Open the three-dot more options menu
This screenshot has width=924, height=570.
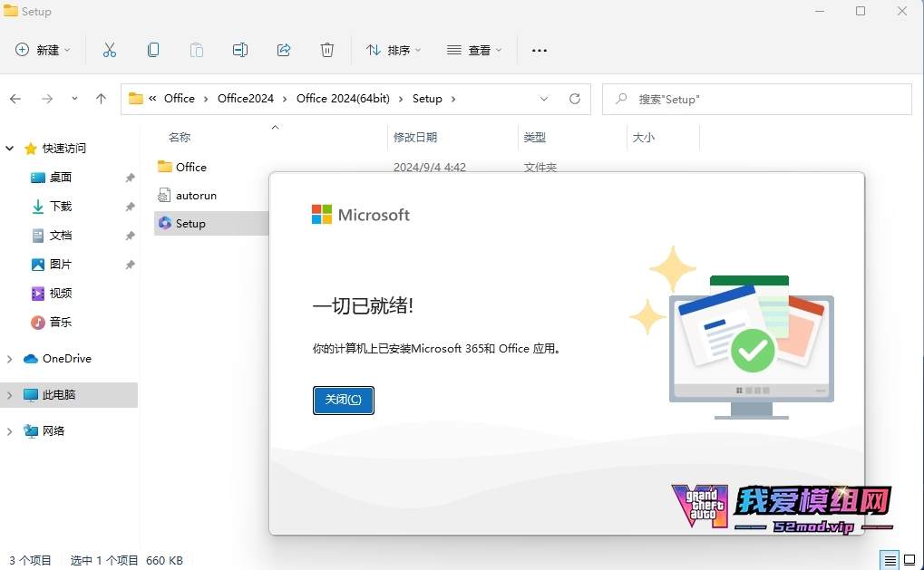click(x=540, y=51)
